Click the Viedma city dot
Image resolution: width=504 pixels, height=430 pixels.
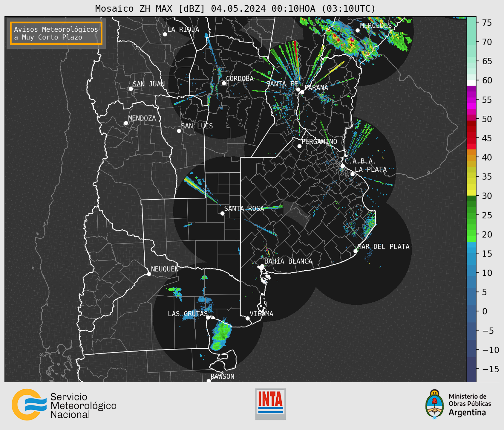(248, 318)
